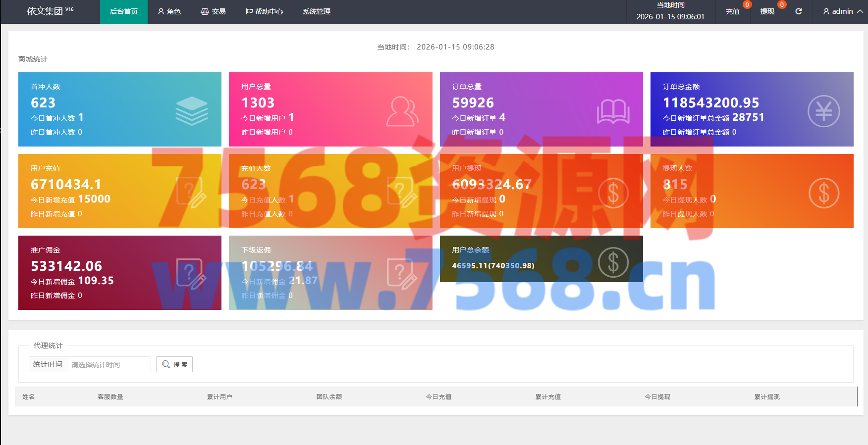Click the 搜索 button

point(174,364)
